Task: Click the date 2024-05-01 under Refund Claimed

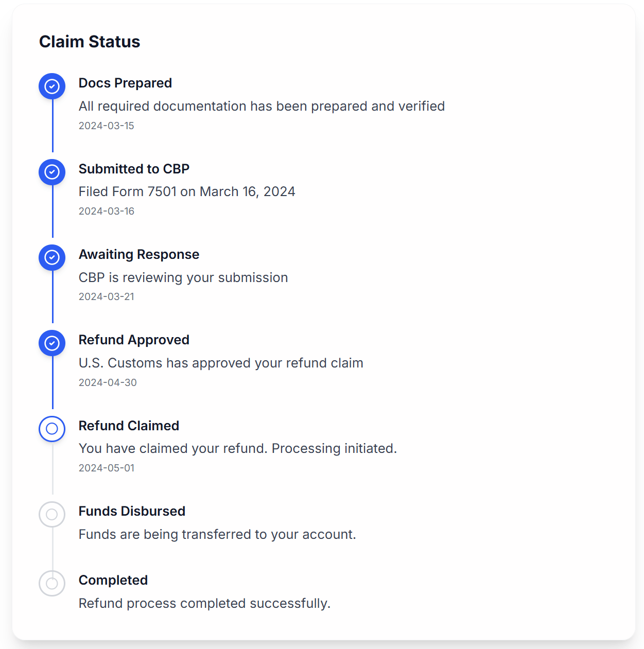Action: 107,468
